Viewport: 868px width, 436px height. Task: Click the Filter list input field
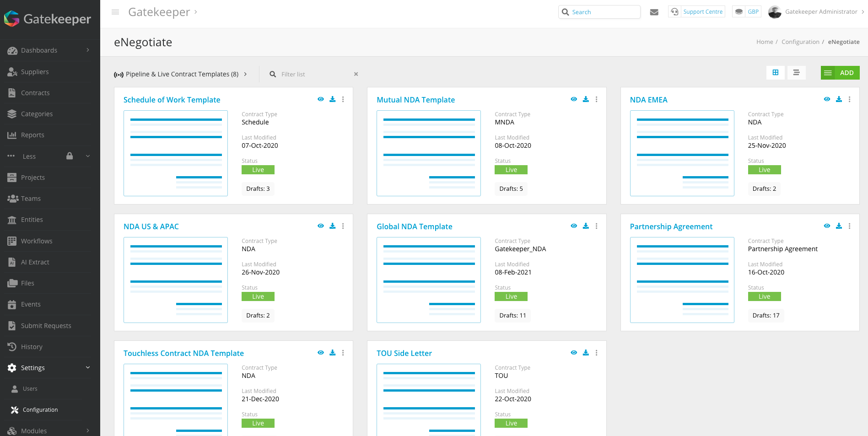point(315,74)
